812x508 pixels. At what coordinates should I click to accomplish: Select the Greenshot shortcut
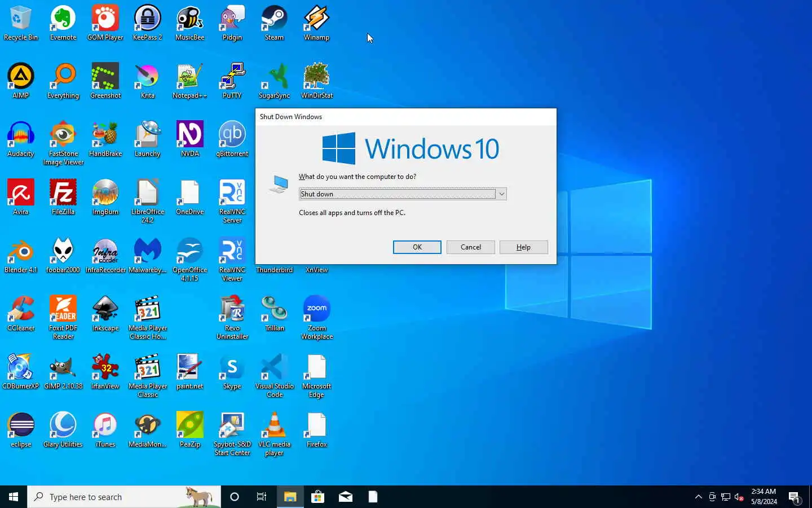click(105, 81)
